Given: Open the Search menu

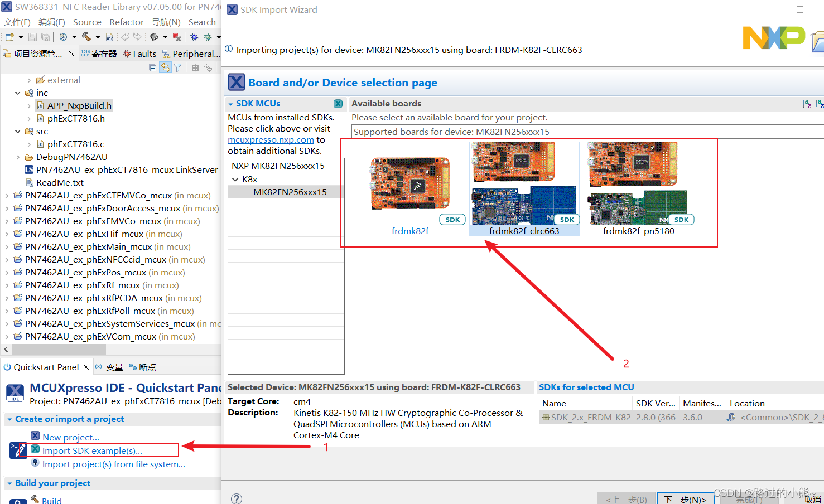Looking at the screenshot, I should pos(202,22).
